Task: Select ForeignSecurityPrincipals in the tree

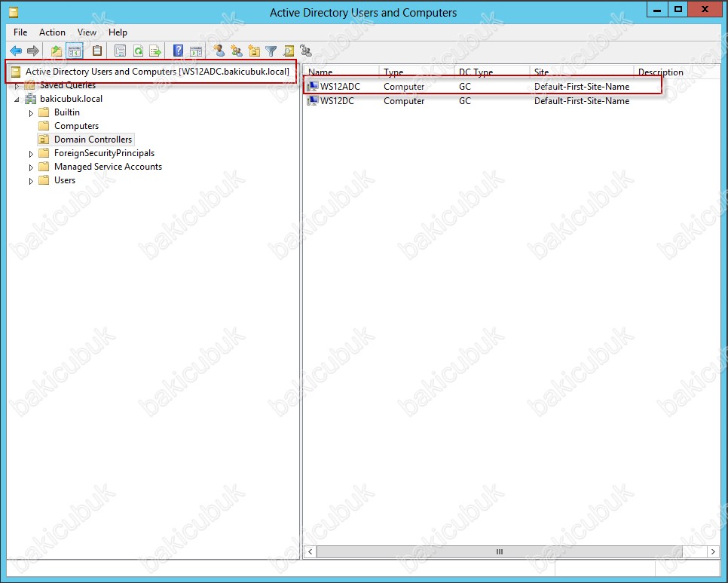Action: (x=104, y=153)
